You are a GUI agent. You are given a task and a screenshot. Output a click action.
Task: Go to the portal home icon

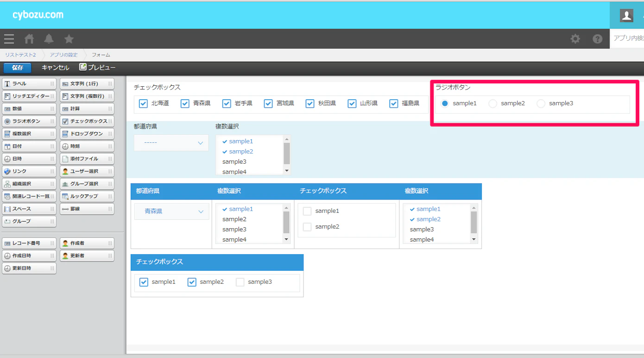click(x=29, y=39)
